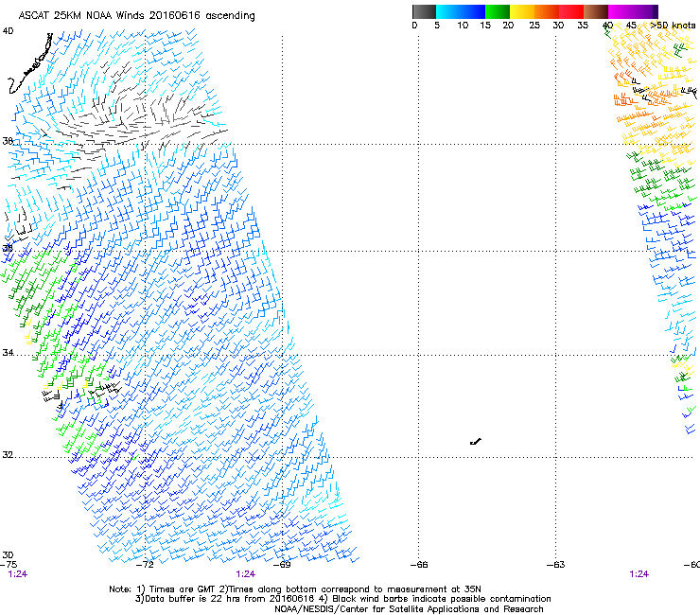Click the note '3)Data buffer is 22 hrs'
This screenshot has height=615, width=700.
(185, 599)
